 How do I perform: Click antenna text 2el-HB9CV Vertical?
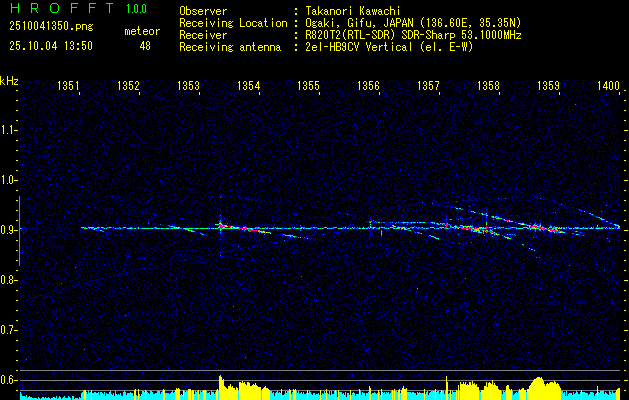[x=359, y=47]
